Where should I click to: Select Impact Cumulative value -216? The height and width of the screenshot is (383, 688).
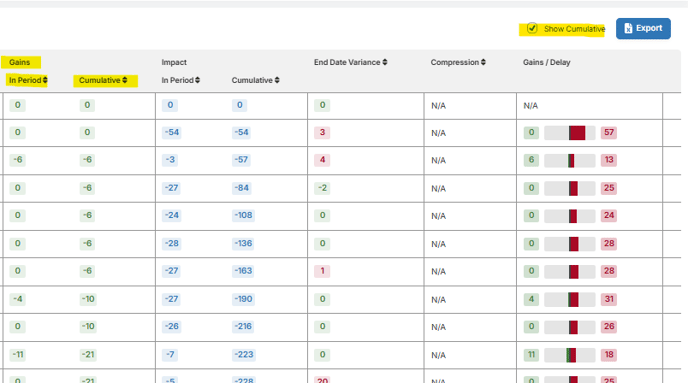click(243, 326)
